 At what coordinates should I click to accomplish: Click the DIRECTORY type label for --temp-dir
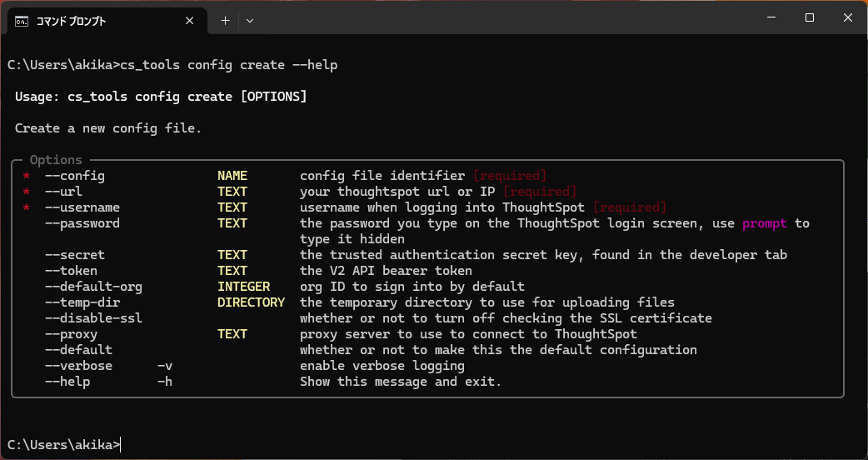click(251, 302)
